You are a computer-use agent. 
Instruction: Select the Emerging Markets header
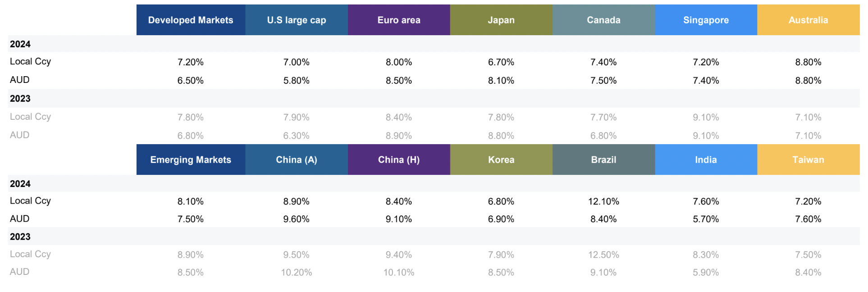tap(191, 160)
